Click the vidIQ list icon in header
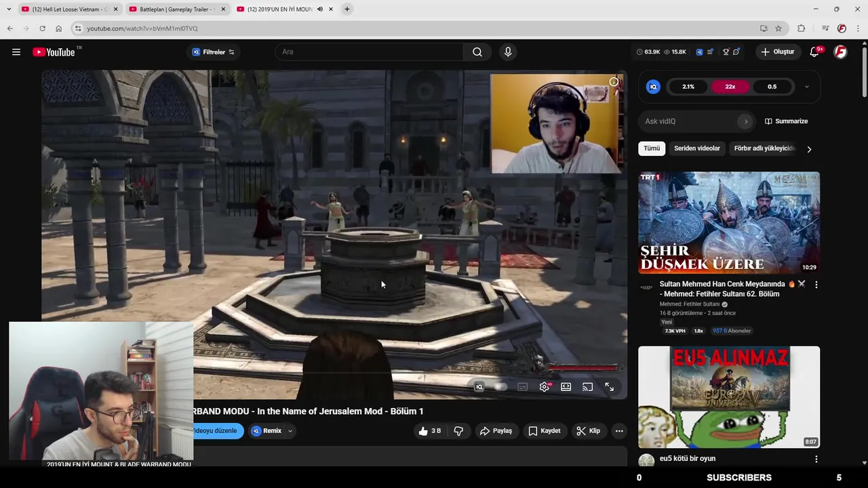This screenshot has width=868, height=488. tap(710, 52)
